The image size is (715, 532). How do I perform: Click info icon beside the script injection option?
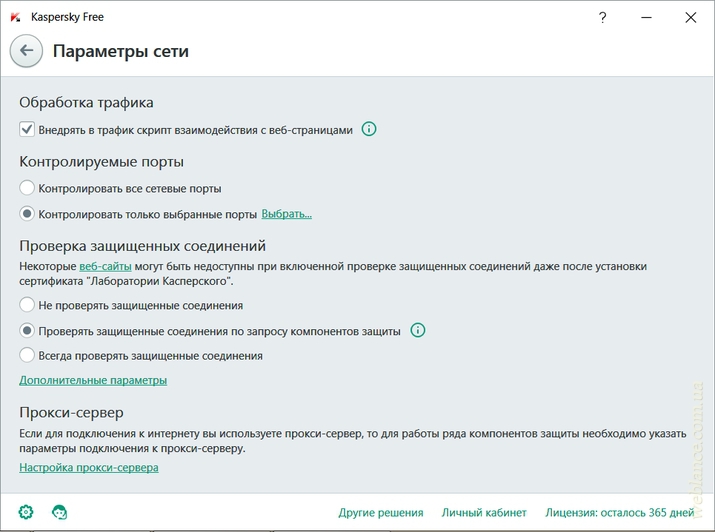(369, 129)
